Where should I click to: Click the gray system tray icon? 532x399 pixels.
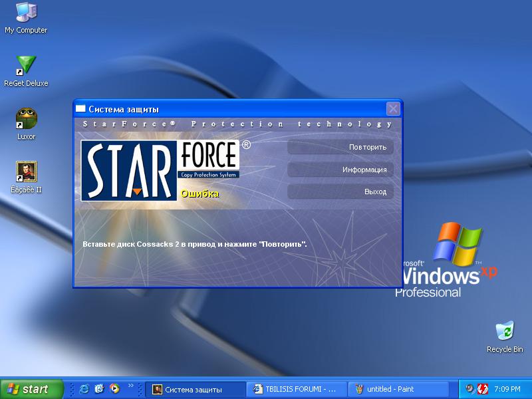coord(469,389)
